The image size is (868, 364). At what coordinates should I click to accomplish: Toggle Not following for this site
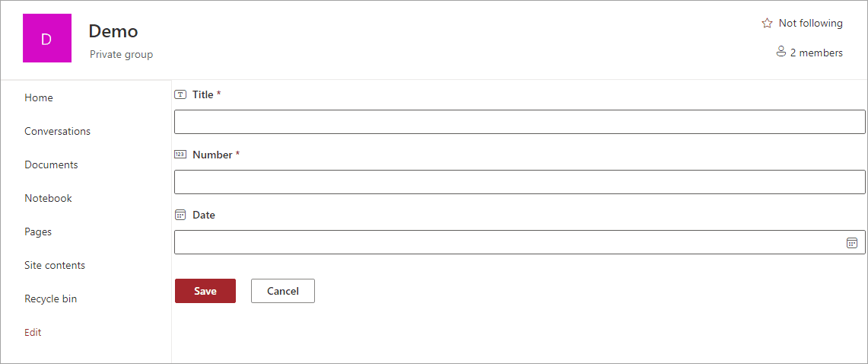810,24
